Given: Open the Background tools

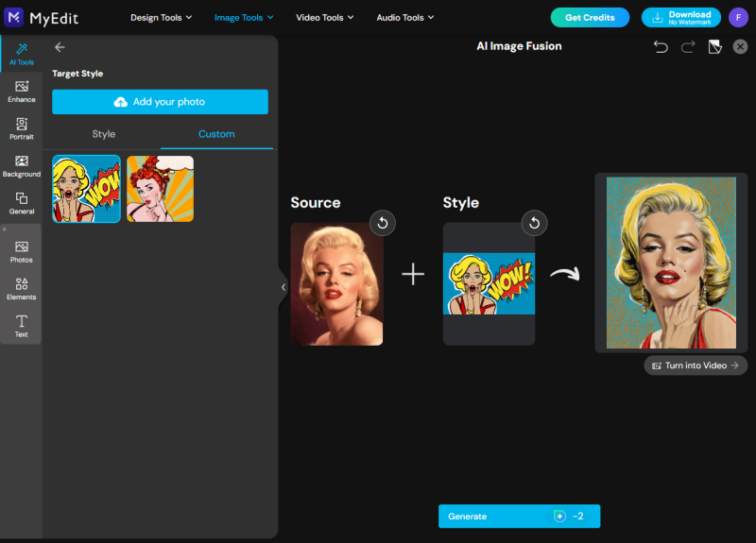Looking at the screenshot, I should click(21, 166).
